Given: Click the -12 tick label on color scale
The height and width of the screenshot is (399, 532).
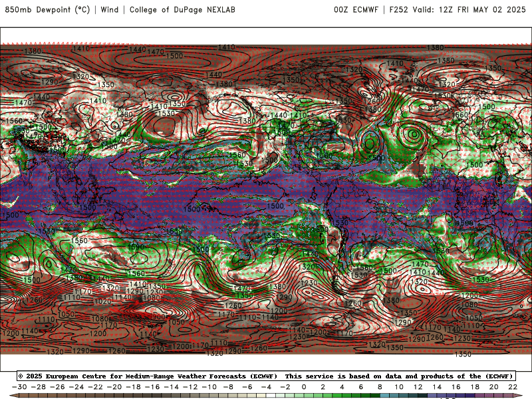Looking at the screenshot, I should tap(190, 387).
